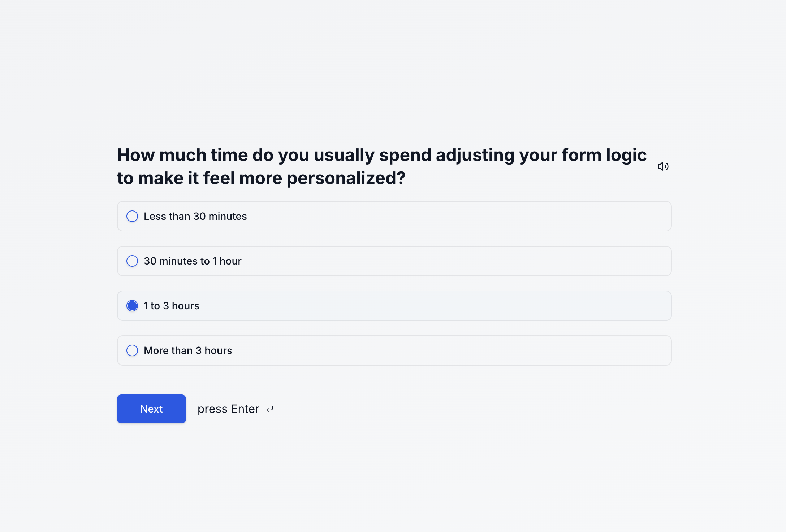Click the 'More than 3 hours' label text
The height and width of the screenshot is (532, 786).
pyautogui.click(x=188, y=350)
